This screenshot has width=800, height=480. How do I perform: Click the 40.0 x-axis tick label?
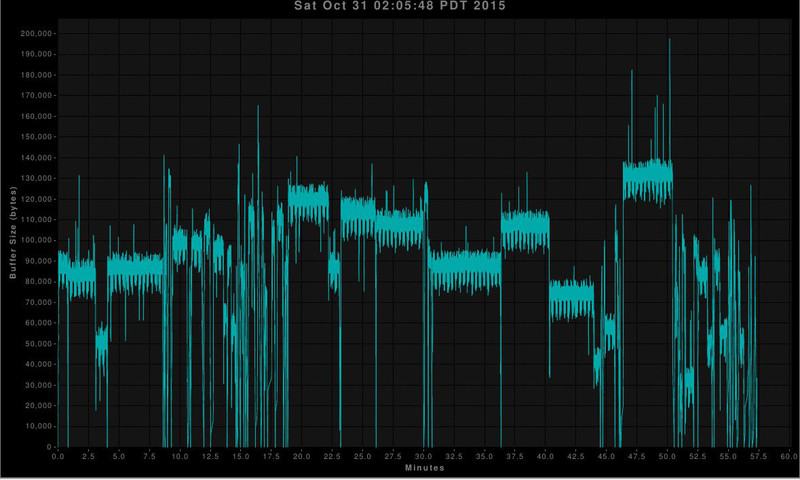coord(545,456)
